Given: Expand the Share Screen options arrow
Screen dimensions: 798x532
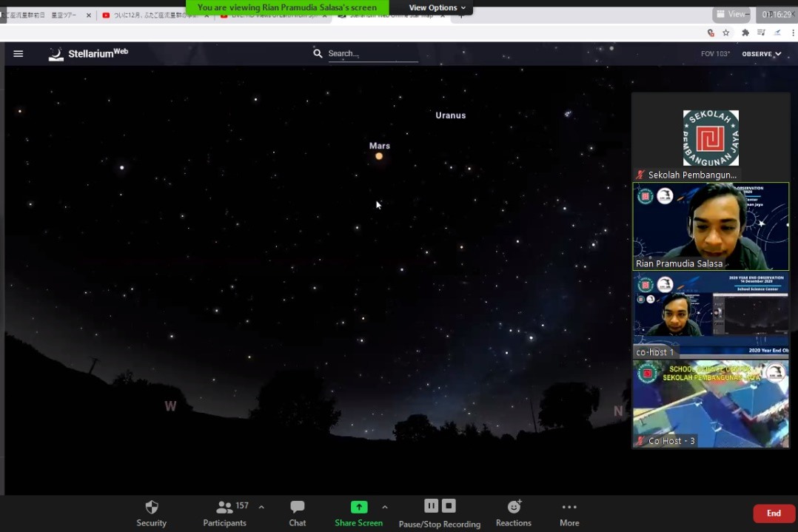Looking at the screenshot, I should [x=384, y=507].
